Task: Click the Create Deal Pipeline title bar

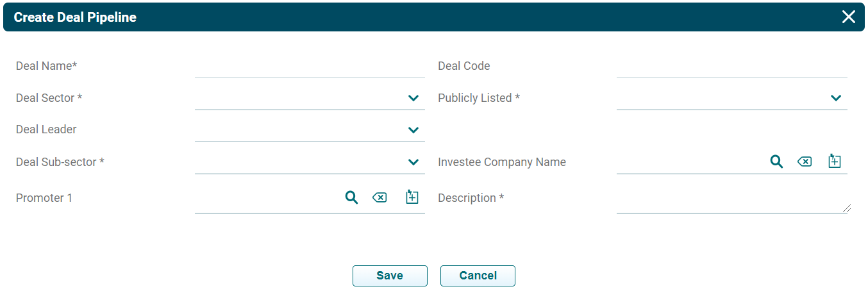Action: click(x=385, y=17)
